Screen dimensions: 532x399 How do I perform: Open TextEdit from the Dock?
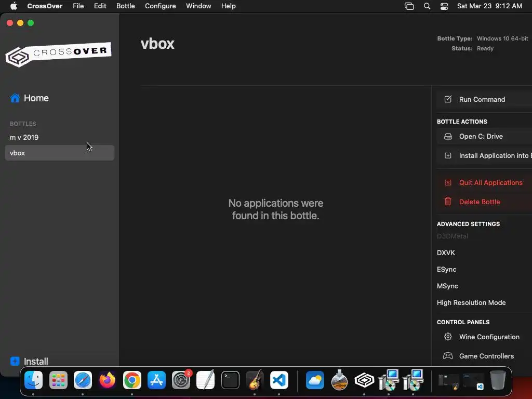pyautogui.click(x=206, y=380)
